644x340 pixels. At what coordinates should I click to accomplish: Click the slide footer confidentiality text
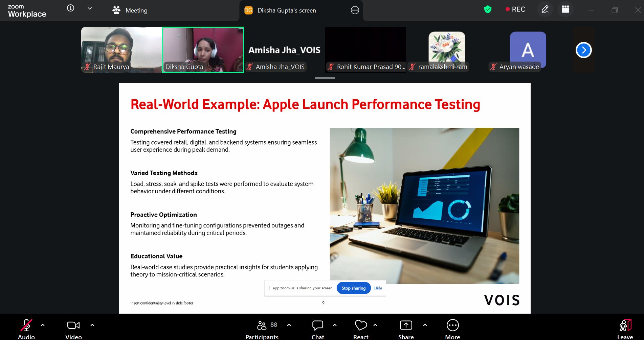point(162,303)
